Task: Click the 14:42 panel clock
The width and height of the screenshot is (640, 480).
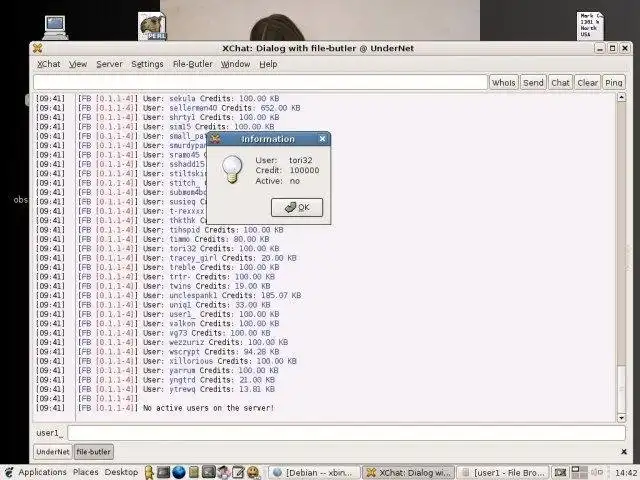Action: tap(626, 473)
